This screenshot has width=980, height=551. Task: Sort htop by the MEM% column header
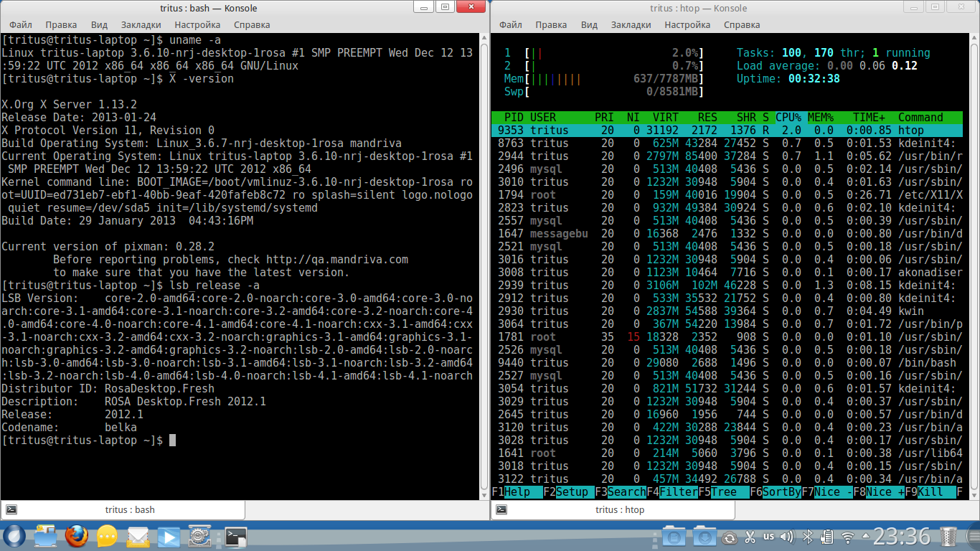click(x=821, y=118)
